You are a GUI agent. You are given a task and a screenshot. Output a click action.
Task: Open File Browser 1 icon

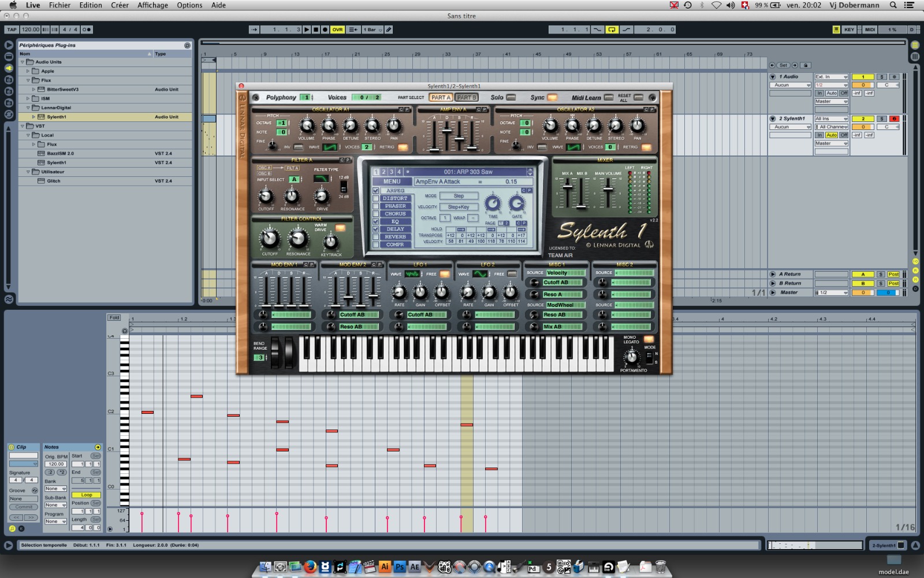pyautogui.click(x=9, y=79)
